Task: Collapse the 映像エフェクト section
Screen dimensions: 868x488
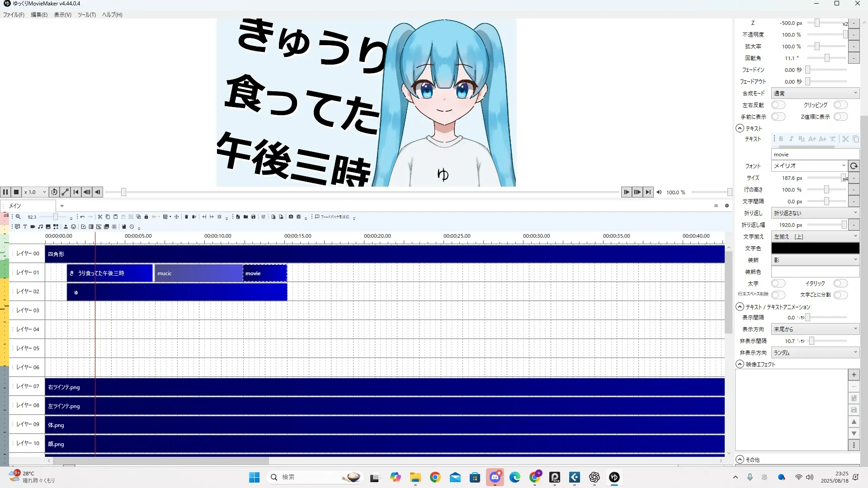Action: point(740,364)
